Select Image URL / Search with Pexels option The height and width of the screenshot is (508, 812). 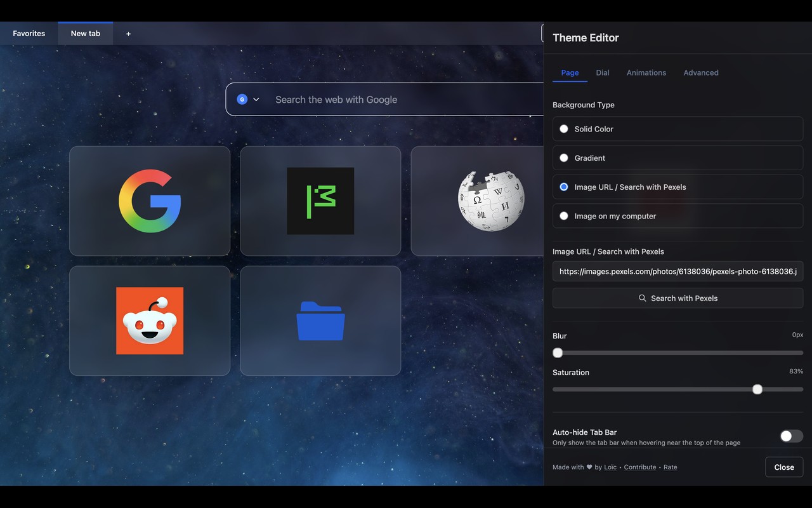coord(678,187)
